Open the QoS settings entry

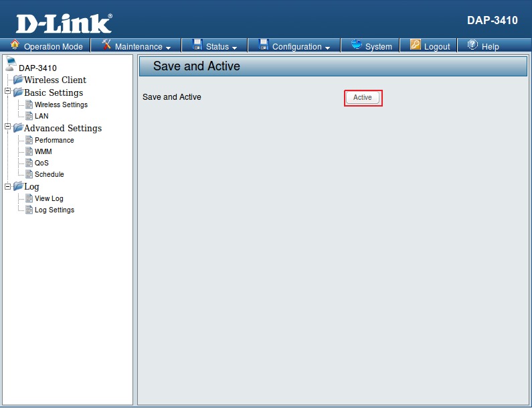coord(41,163)
